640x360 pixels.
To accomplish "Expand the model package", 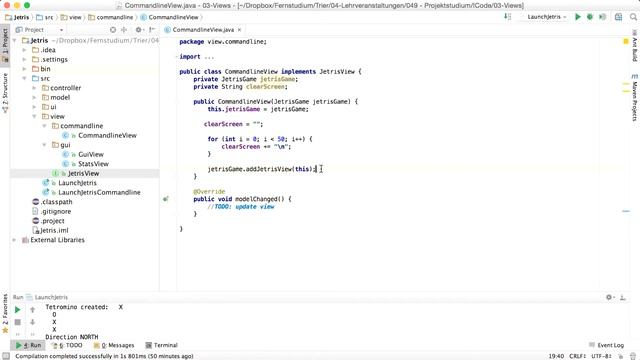I will (34, 98).
